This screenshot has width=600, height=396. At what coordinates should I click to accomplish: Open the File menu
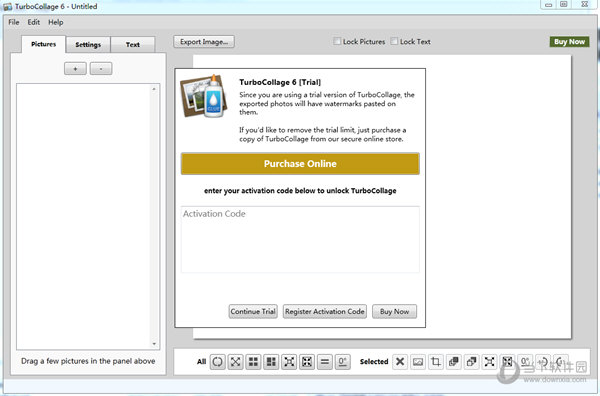tap(14, 22)
